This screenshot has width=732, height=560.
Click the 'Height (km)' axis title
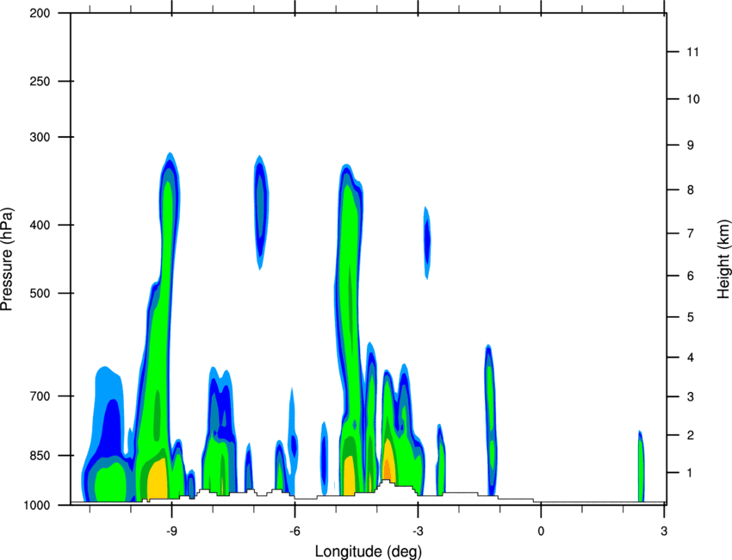point(723,259)
